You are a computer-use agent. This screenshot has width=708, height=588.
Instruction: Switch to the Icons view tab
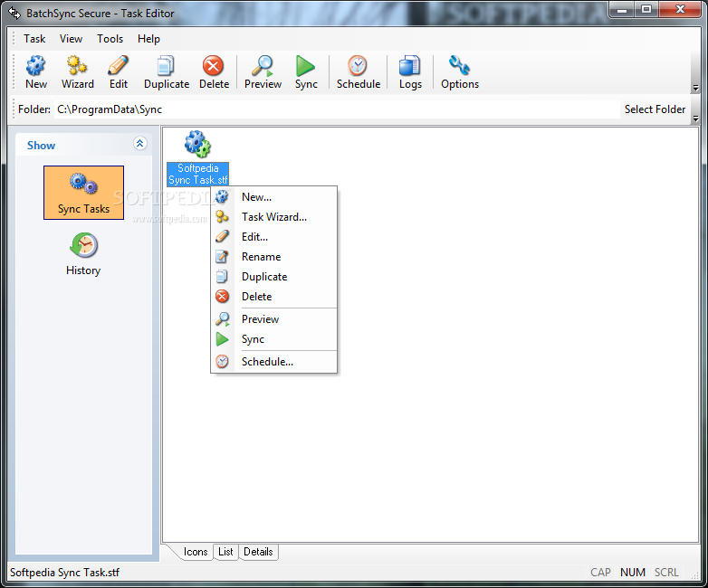point(195,552)
